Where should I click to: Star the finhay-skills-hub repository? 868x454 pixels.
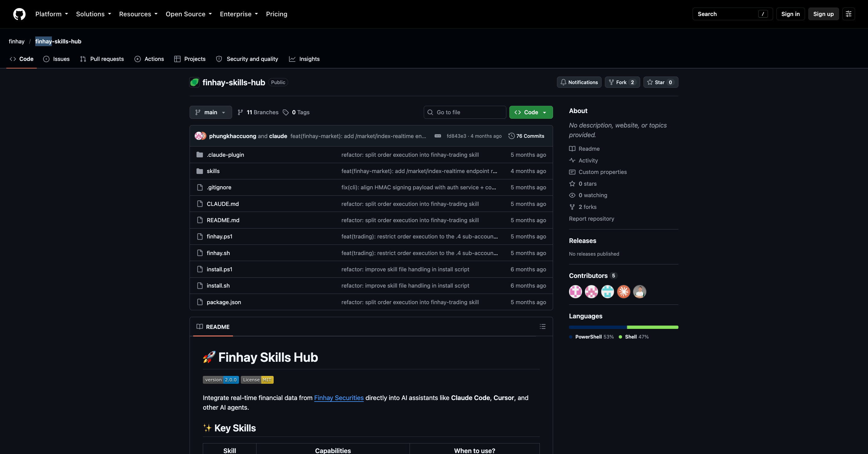click(x=660, y=82)
